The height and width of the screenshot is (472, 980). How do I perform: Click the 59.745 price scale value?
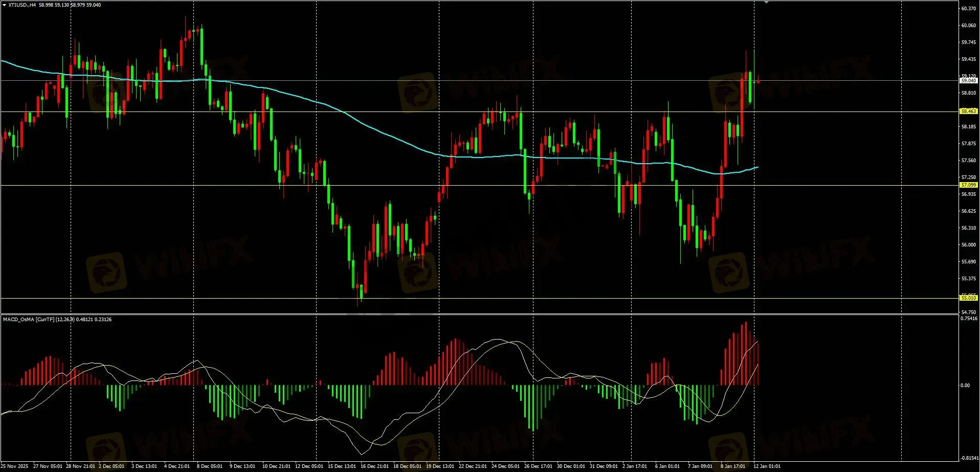pyautogui.click(x=969, y=42)
